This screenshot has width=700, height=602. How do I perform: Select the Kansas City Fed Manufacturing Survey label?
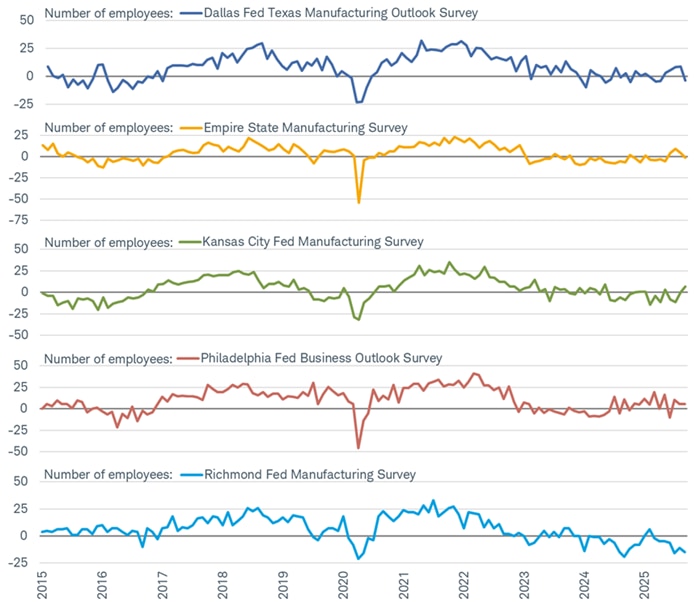(x=313, y=242)
